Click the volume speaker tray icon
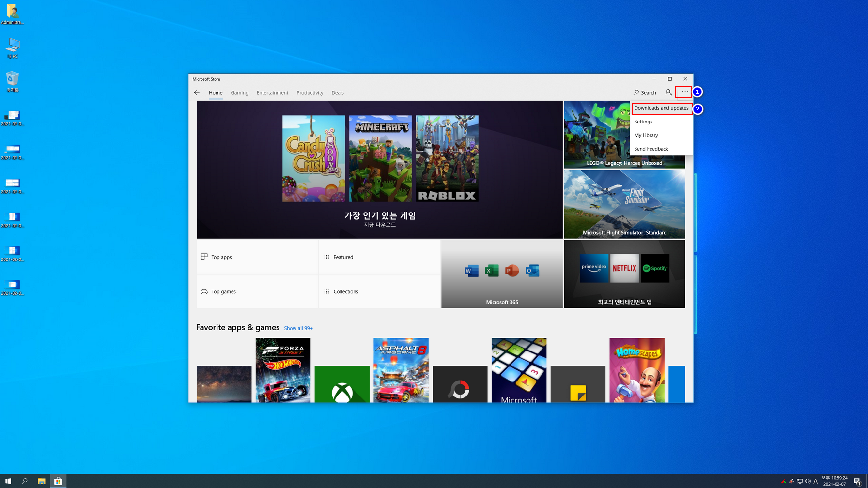This screenshot has width=868, height=488. [x=807, y=481]
